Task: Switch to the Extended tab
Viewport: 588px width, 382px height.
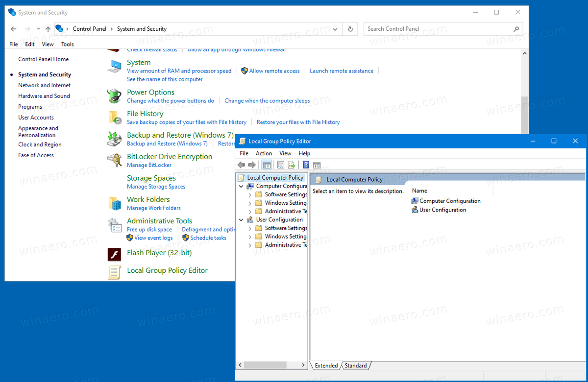Action: point(326,365)
